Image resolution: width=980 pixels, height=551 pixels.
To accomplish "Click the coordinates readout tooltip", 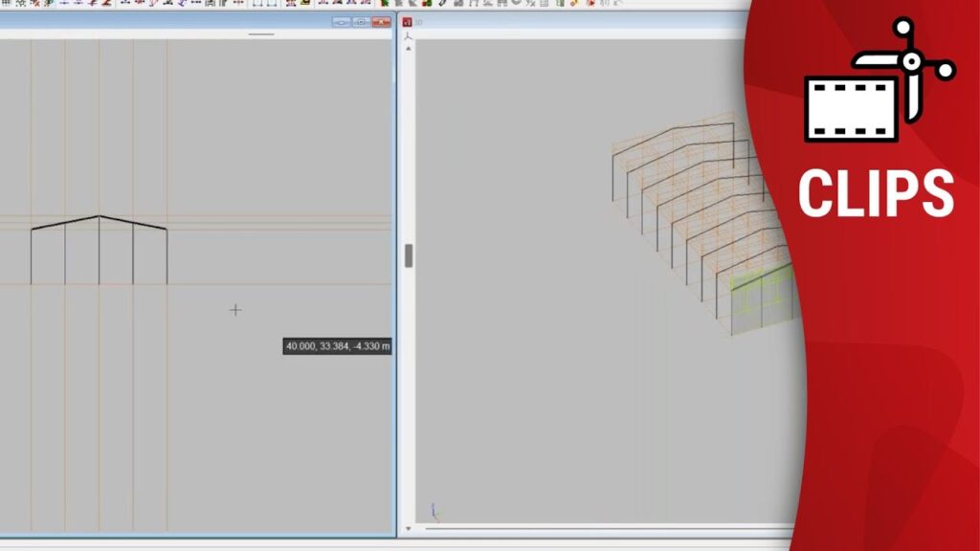I will [337, 346].
